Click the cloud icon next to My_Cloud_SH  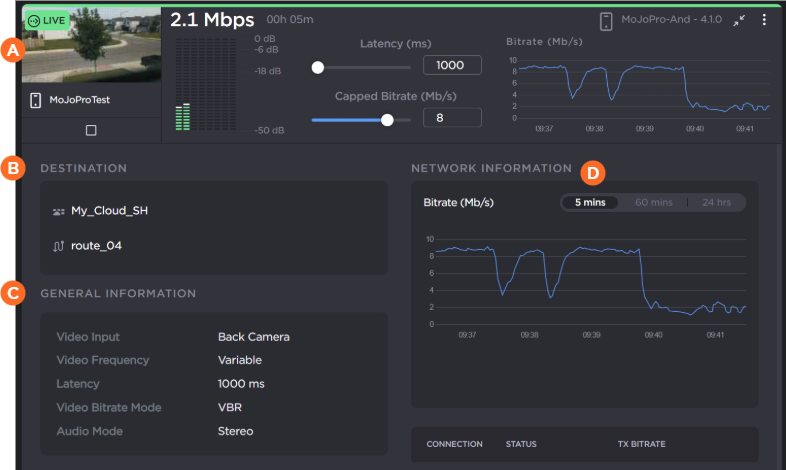(58, 212)
